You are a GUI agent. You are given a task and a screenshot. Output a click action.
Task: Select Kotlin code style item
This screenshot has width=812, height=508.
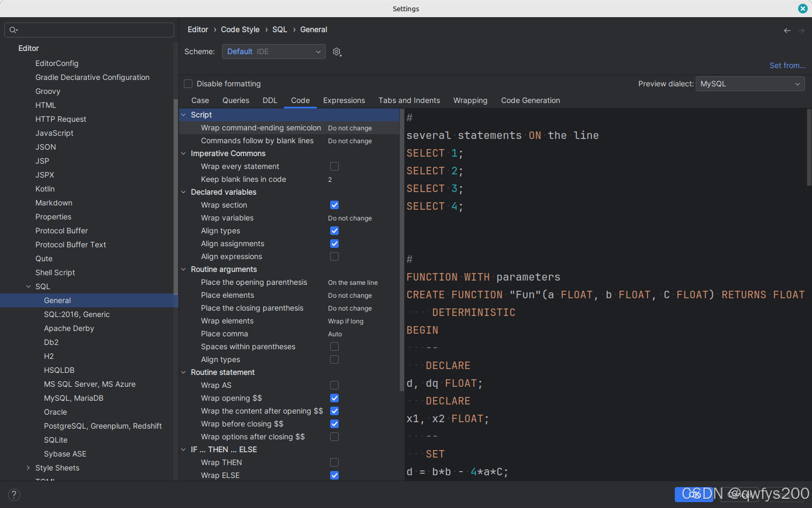pyautogui.click(x=45, y=189)
